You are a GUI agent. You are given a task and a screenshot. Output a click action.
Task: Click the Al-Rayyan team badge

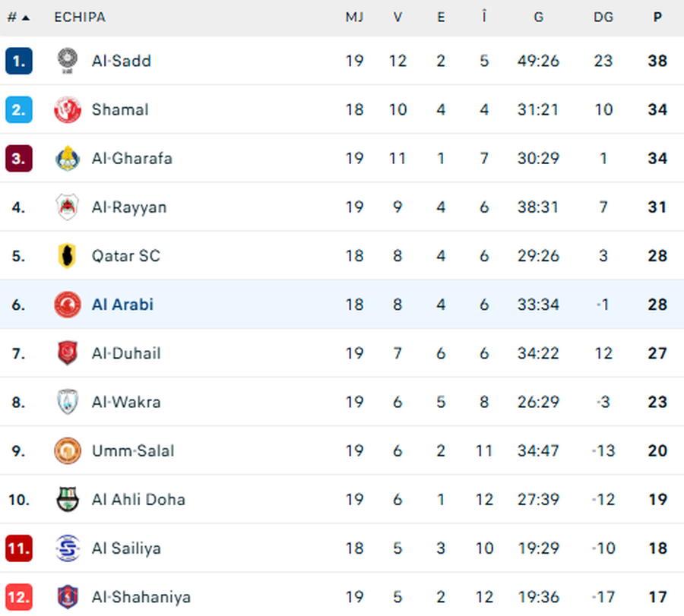68,207
